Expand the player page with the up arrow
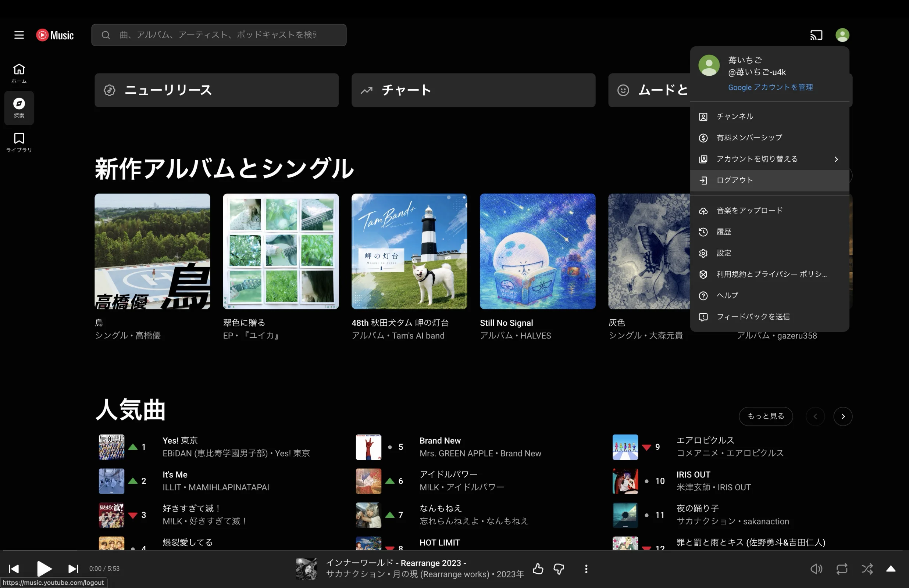Viewport: 909px width, 588px height. [x=891, y=569]
